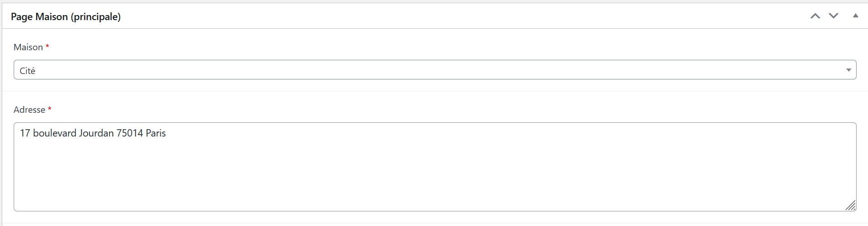
Task: Place cursor right after the word Paris
Action: [166, 133]
